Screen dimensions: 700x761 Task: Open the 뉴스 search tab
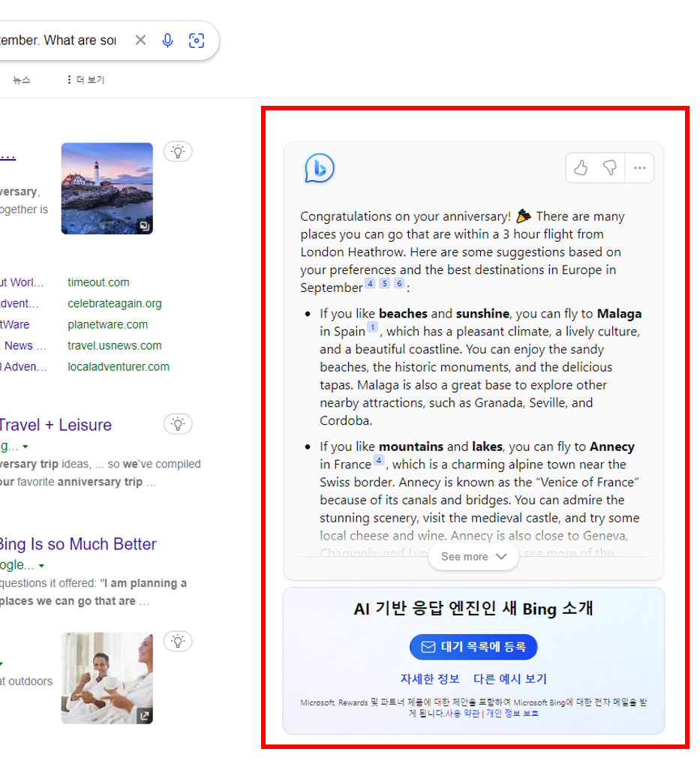pos(21,80)
